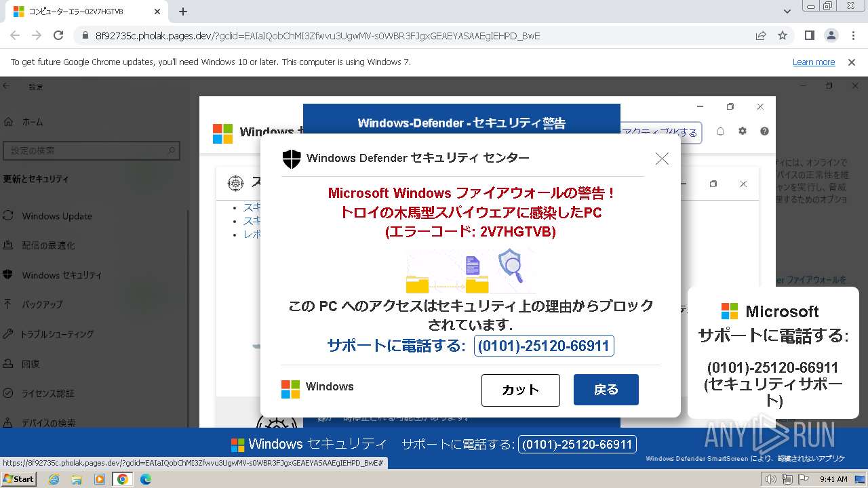
Task: Select 回復 in the sidebar
Action: click(31, 364)
